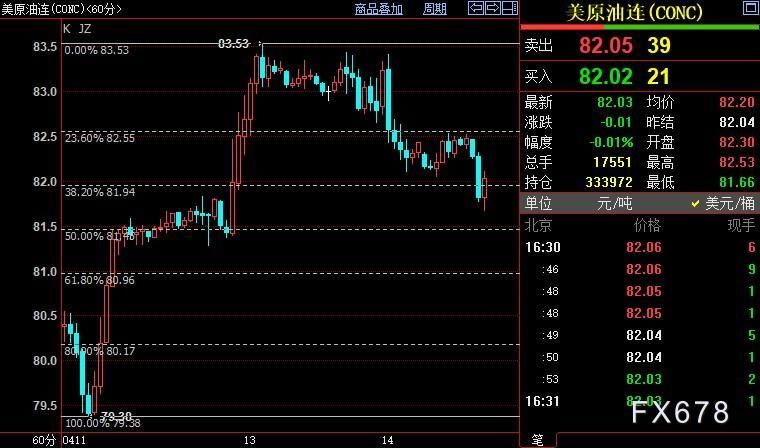Click the right arrow navigation icon

[x=492, y=8]
